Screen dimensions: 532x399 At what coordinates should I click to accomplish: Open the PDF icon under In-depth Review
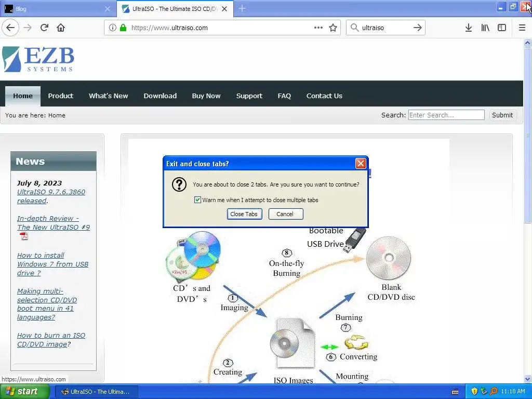(x=24, y=236)
